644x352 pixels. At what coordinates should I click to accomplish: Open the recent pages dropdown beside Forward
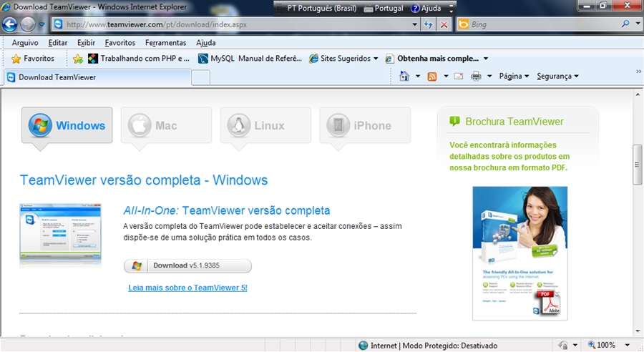tap(42, 24)
